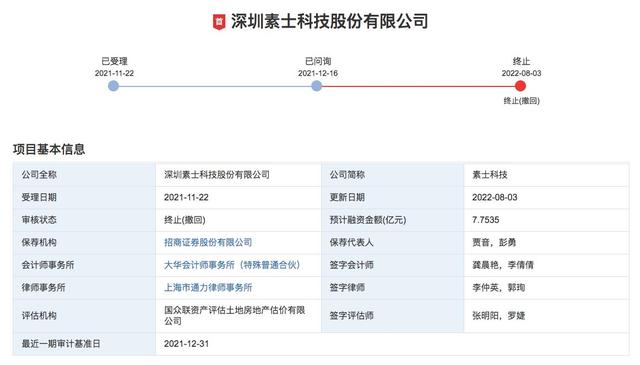Image resolution: width=640 pixels, height=365 pixels.
Task: Click the 预计融资金额 value 7.7535
Action: pos(486,220)
